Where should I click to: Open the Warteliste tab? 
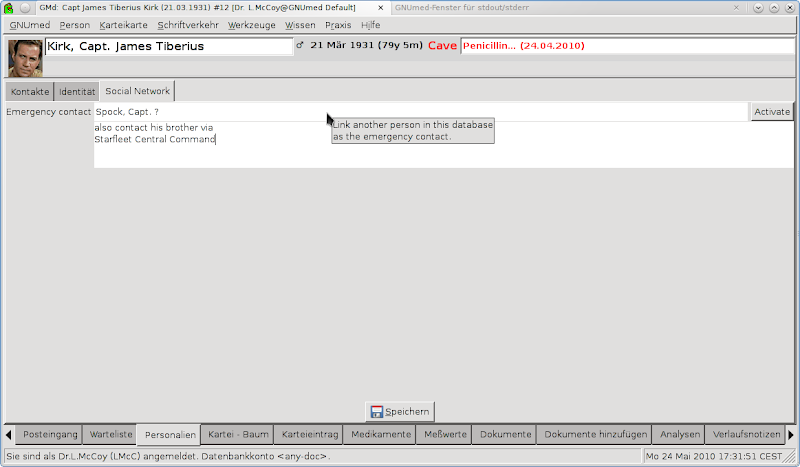(111, 434)
